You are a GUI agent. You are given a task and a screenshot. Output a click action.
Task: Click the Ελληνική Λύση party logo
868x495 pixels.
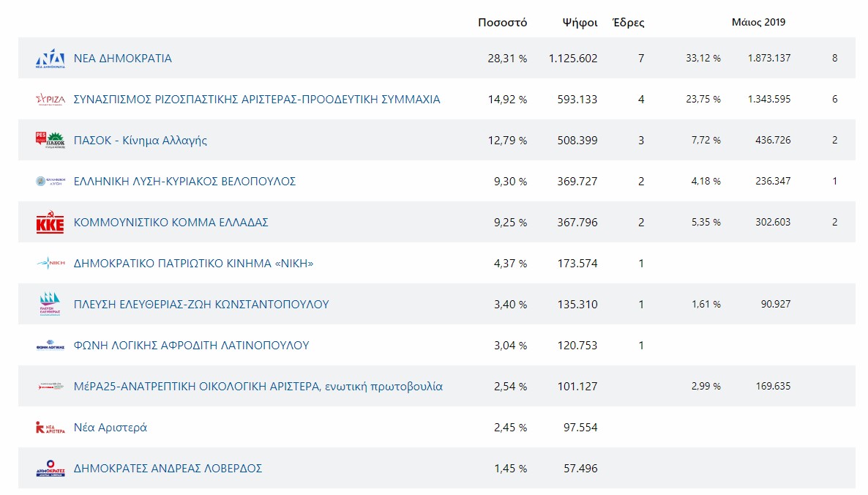pos(50,181)
